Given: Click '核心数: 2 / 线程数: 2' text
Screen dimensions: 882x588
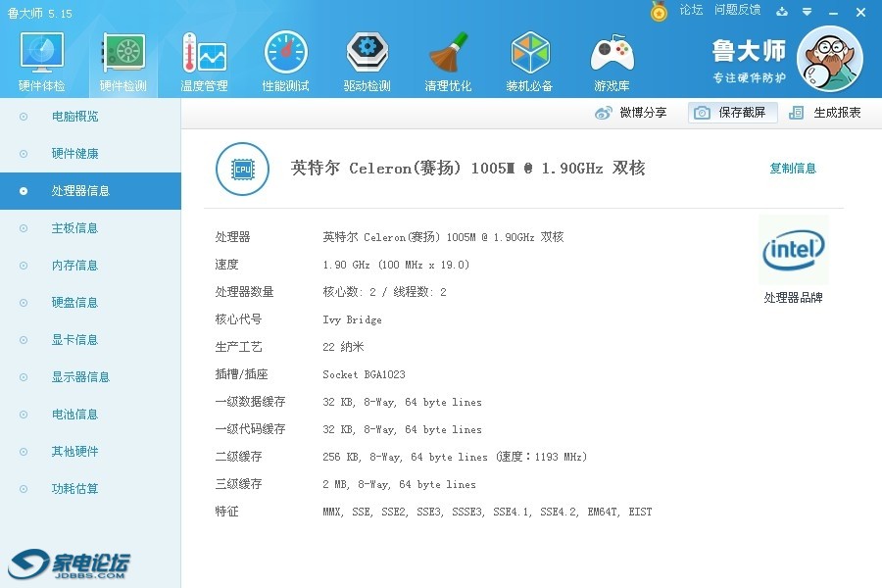Looking at the screenshot, I should coord(385,292).
